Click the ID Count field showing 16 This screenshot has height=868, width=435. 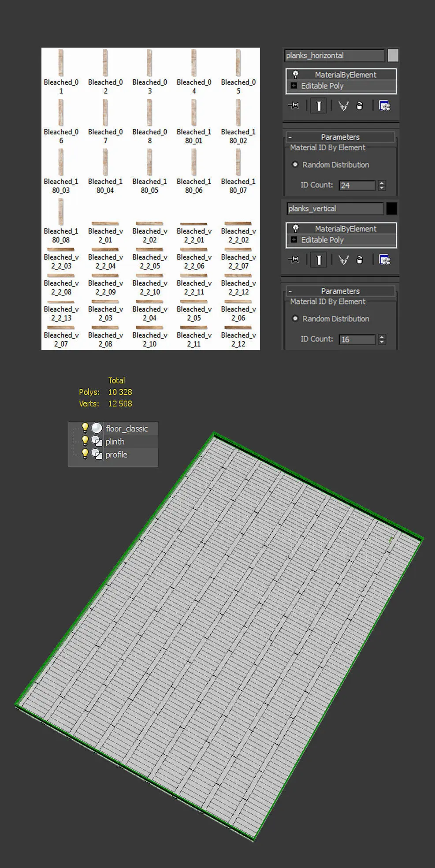pos(357,339)
